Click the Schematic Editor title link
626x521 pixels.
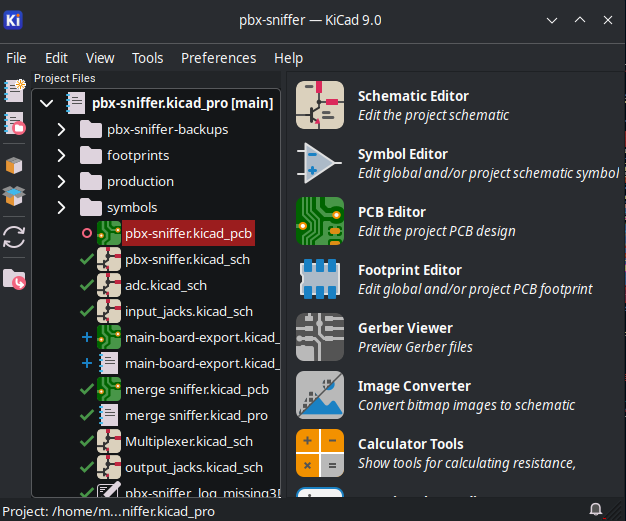pos(413,96)
